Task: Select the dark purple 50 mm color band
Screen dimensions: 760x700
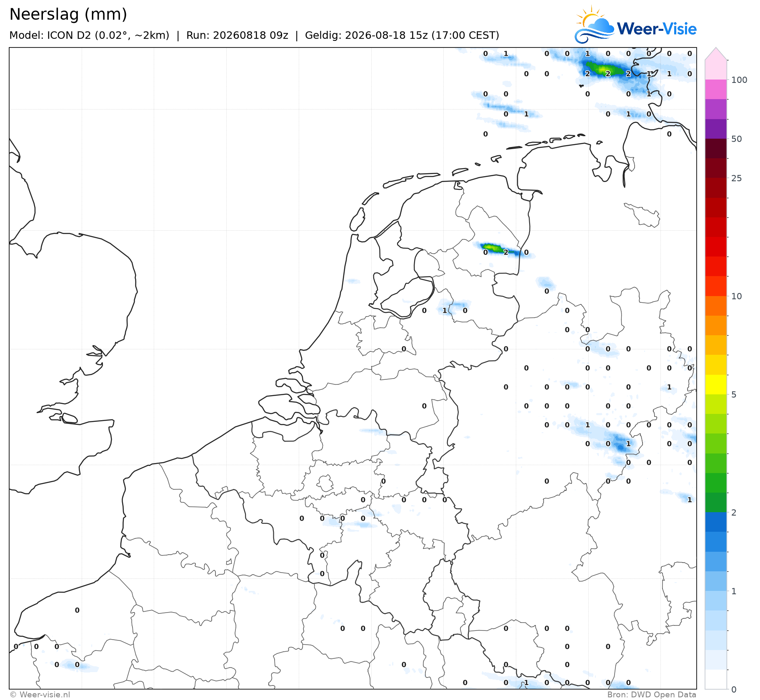Action: (716, 129)
